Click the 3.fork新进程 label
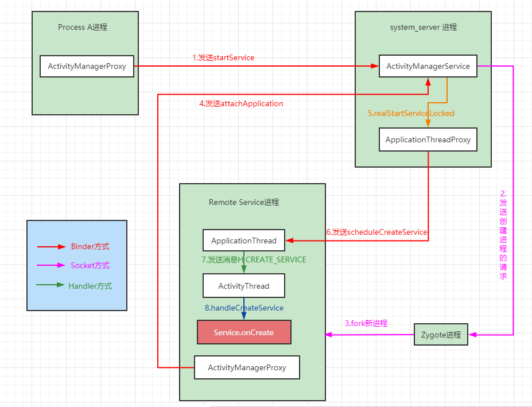532x407 pixels. pyautogui.click(x=366, y=323)
